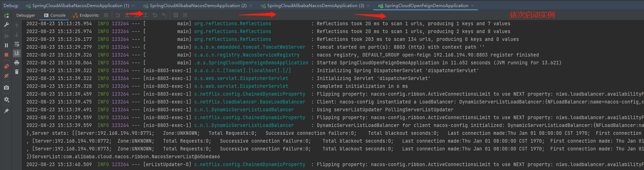
Task: Click the Evaluate Expression calculator icon
Action: pos(176,15)
